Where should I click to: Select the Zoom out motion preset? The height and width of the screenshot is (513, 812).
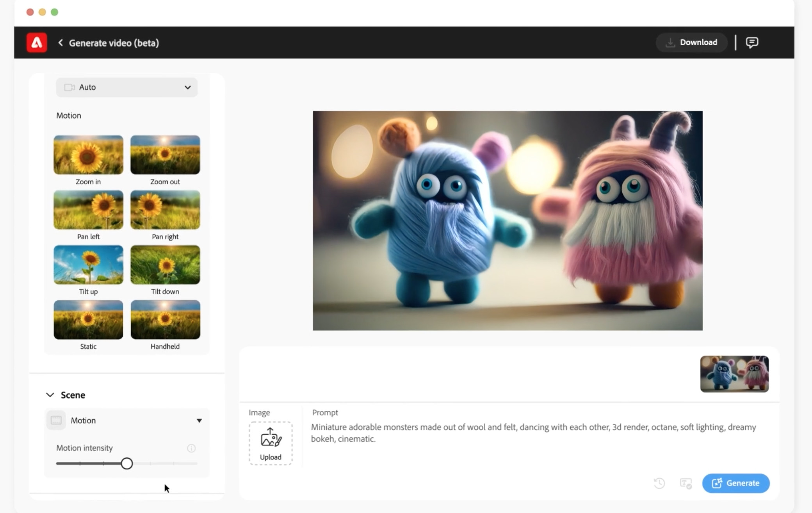pos(165,155)
